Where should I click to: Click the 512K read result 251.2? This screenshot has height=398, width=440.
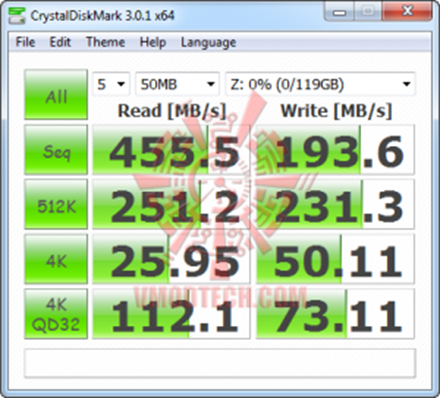click(171, 204)
